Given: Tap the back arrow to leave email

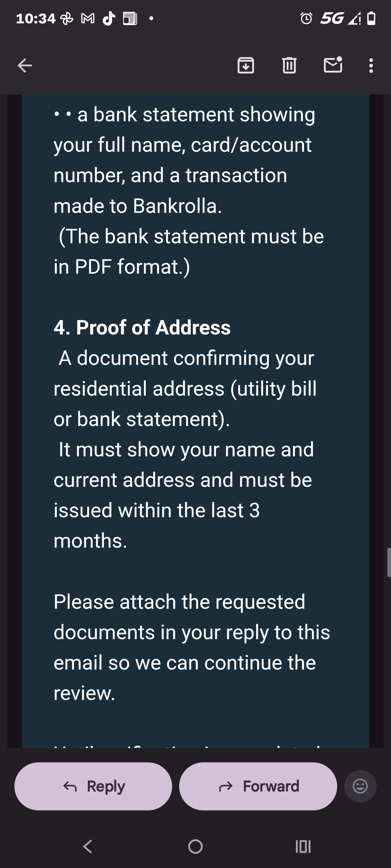Looking at the screenshot, I should pos(25,65).
